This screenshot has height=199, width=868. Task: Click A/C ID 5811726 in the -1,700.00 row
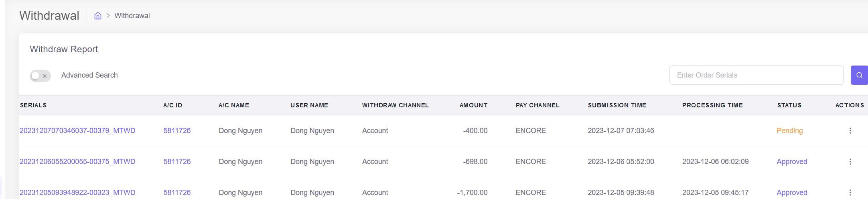(177, 193)
